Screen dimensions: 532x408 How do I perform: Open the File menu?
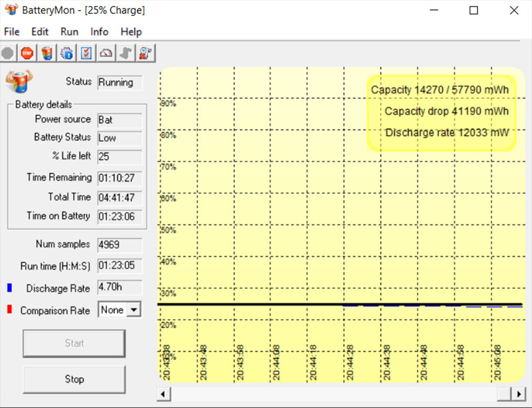(x=12, y=31)
